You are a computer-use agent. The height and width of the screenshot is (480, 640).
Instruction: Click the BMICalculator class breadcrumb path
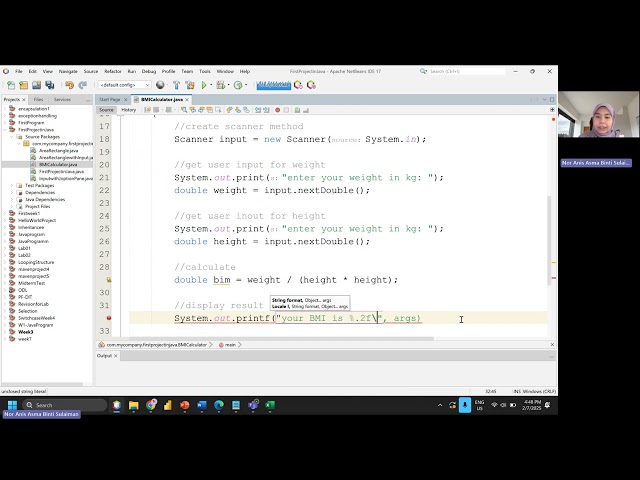click(x=157, y=345)
